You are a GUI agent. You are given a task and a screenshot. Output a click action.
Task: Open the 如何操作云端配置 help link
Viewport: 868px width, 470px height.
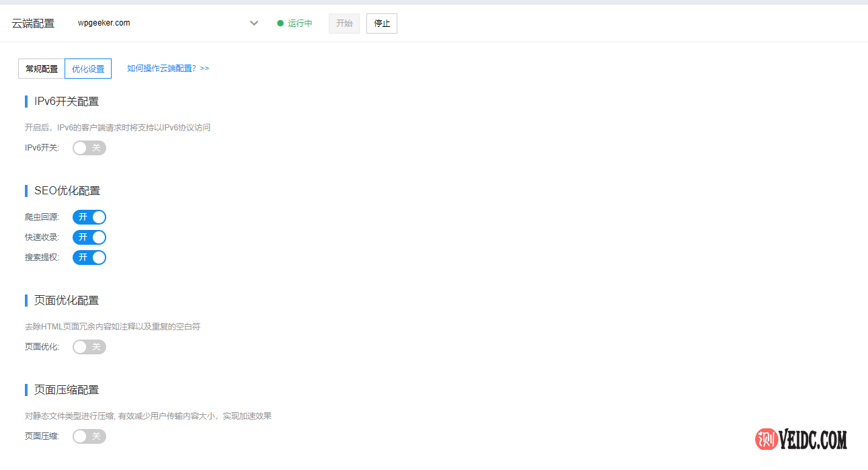pos(167,68)
